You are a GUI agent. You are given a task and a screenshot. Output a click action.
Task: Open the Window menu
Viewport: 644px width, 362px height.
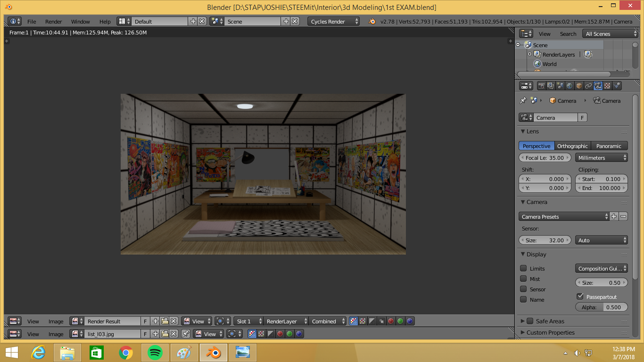(81, 21)
